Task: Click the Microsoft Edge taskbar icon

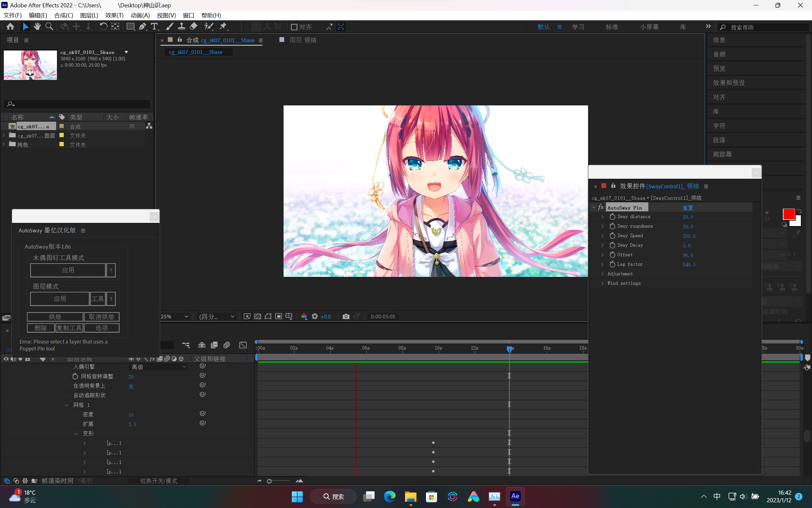Action: (x=390, y=497)
